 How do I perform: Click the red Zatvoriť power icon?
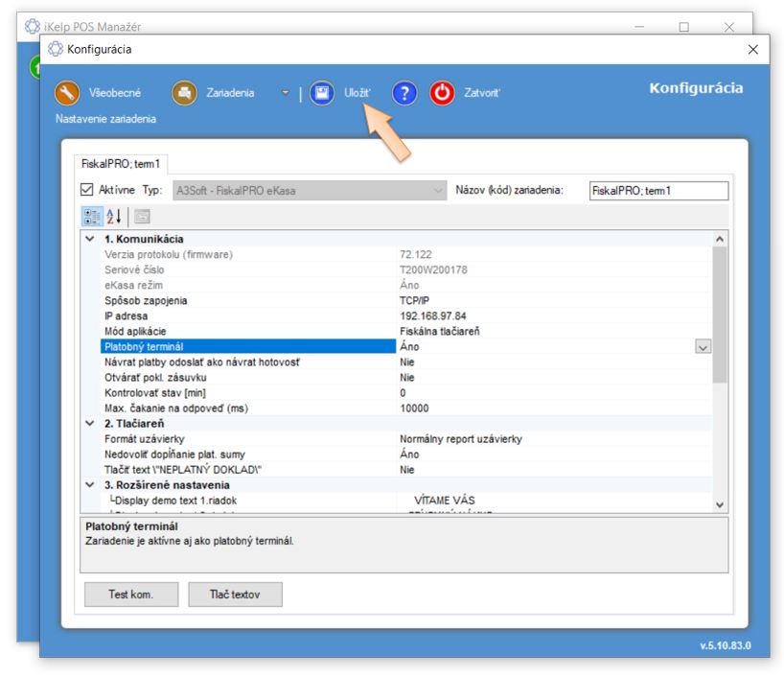pos(442,93)
